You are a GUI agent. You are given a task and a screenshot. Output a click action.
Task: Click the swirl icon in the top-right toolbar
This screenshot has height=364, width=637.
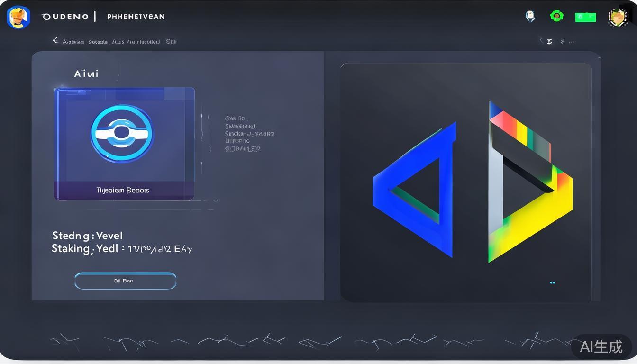[x=562, y=41]
